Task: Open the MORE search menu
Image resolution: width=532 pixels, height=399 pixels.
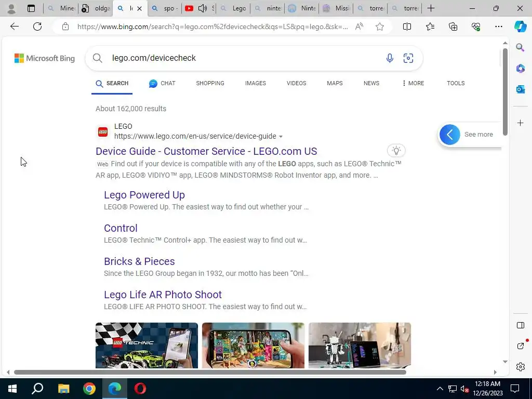Action: [x=413, y=83]
